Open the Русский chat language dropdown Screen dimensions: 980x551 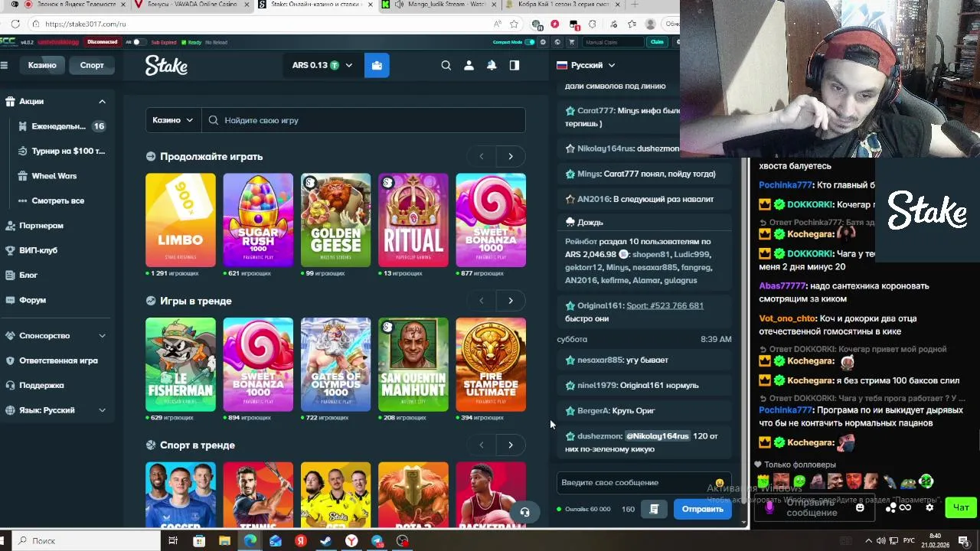pyautogui.click(x=586, y=65)
